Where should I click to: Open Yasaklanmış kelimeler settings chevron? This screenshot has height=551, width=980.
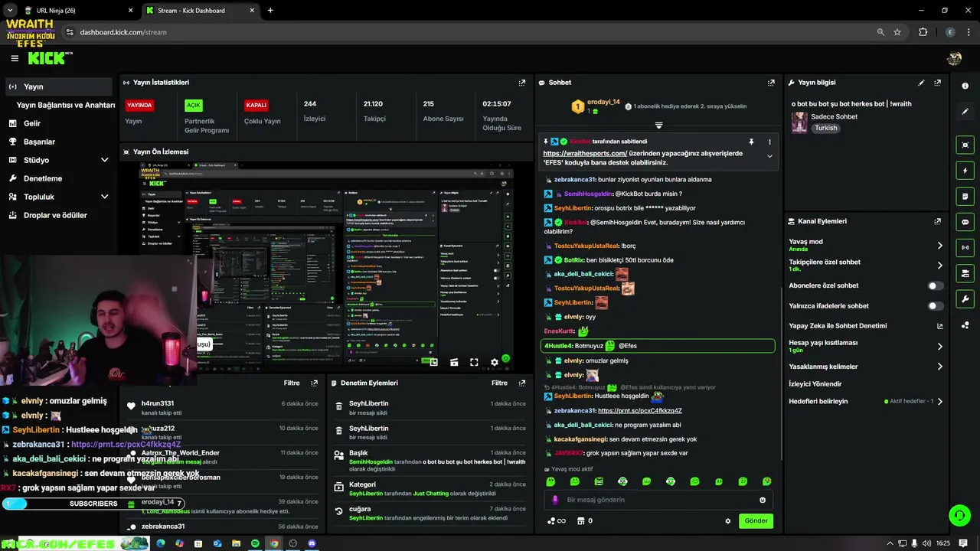coord(940,367)
